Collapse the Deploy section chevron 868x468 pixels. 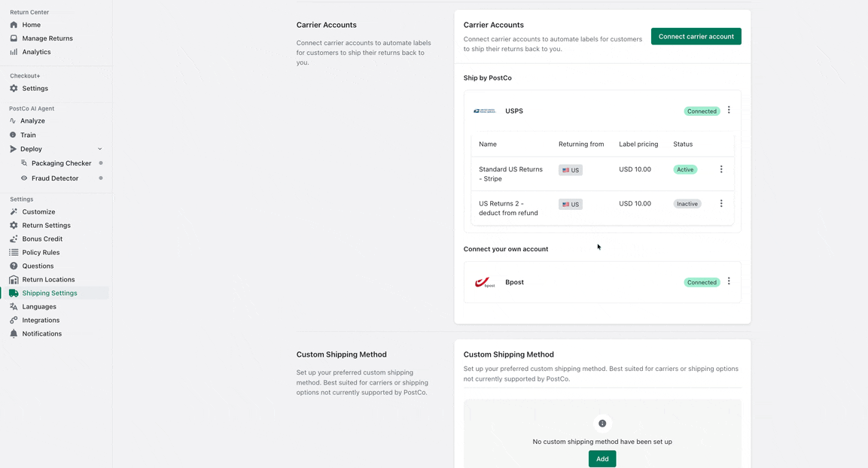(100, 149)
